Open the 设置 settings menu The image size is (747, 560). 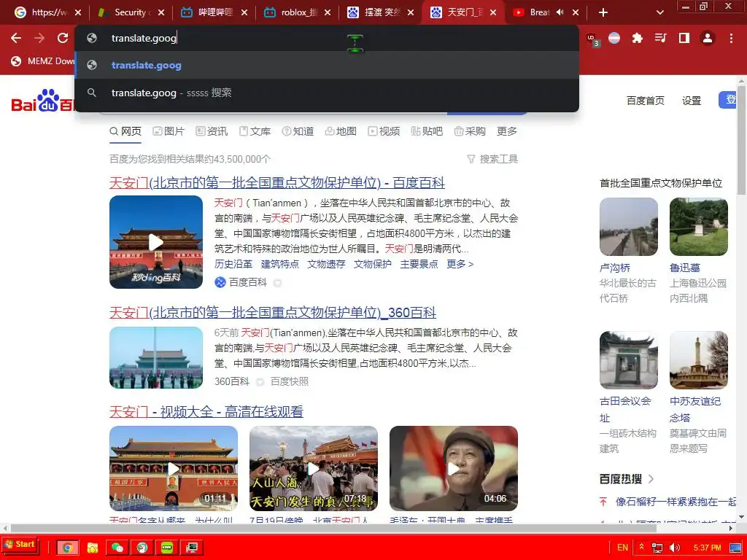click(x=692, y=101)
